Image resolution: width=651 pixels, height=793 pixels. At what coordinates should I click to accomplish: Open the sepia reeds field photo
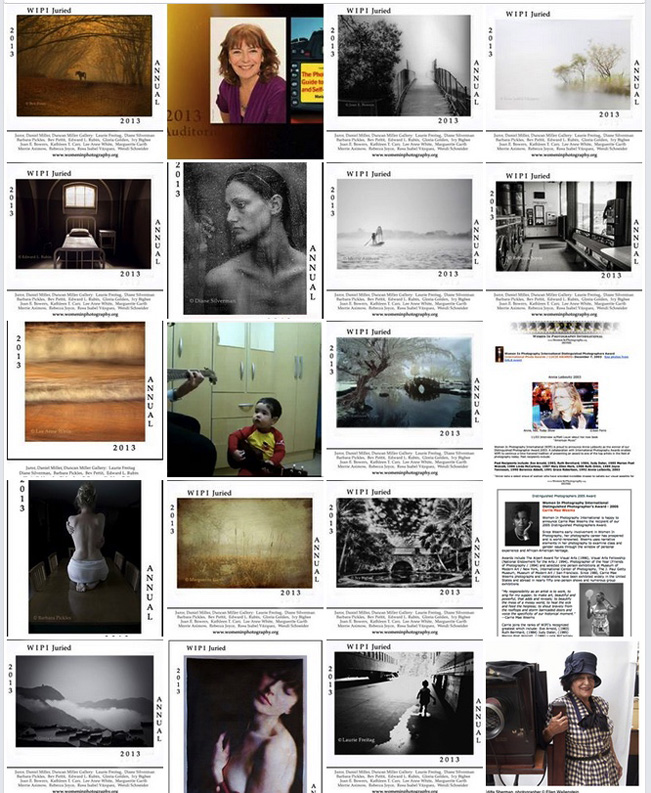pyautogui.click(x=245, y=558)
